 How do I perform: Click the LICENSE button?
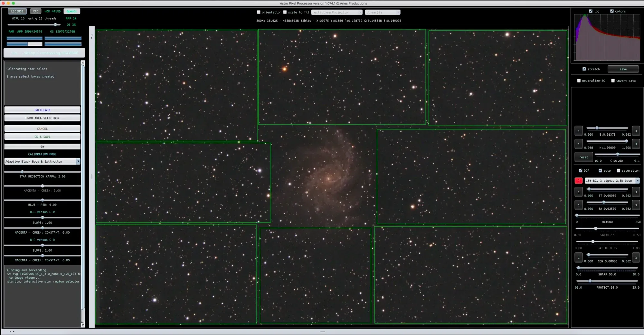click(17, 11)
